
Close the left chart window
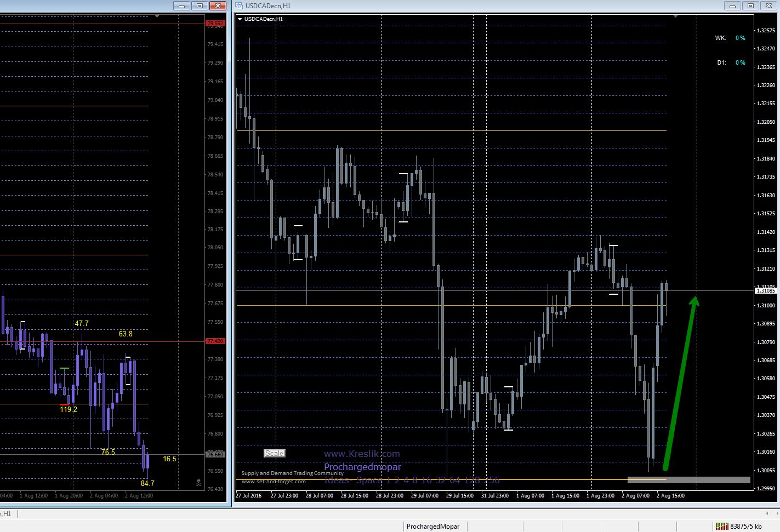[218, 6]
